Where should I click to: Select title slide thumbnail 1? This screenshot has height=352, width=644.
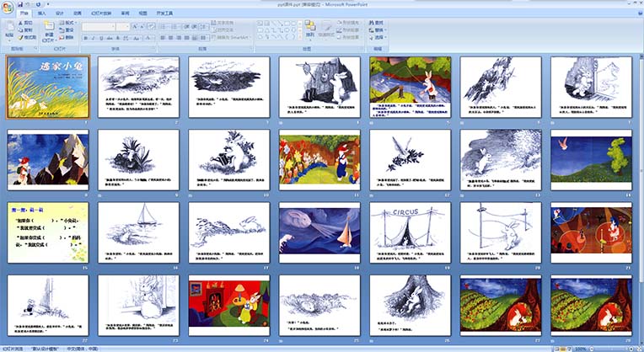48,88
